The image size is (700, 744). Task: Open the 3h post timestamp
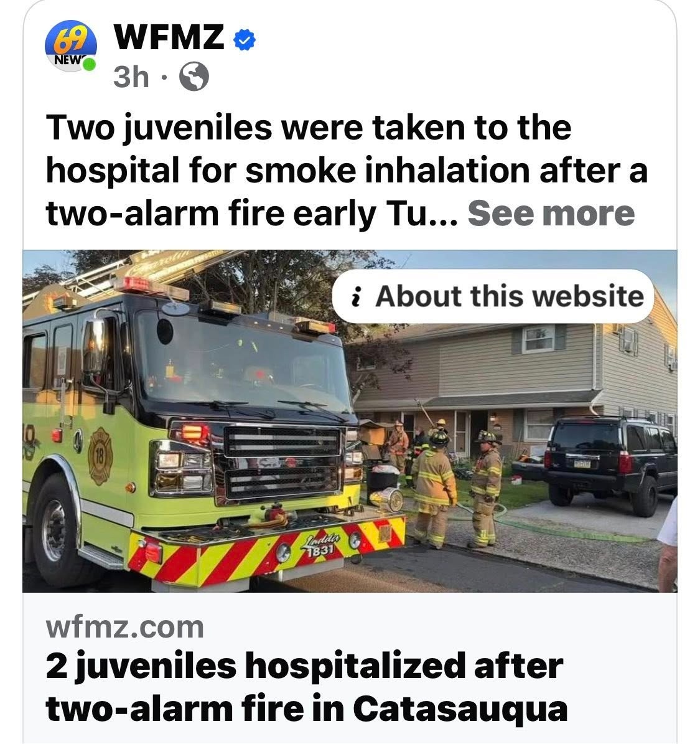tap(131, 77)
